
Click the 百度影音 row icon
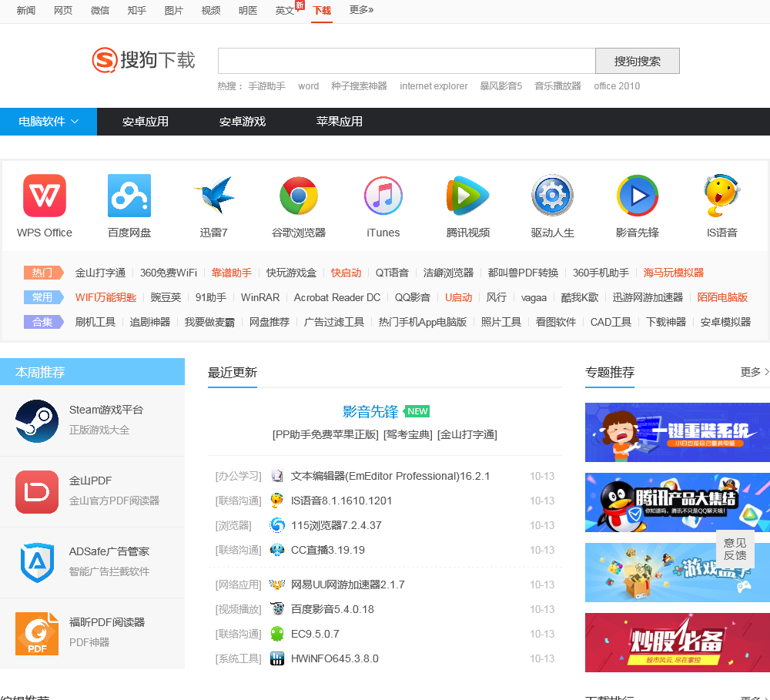[277, 609]
